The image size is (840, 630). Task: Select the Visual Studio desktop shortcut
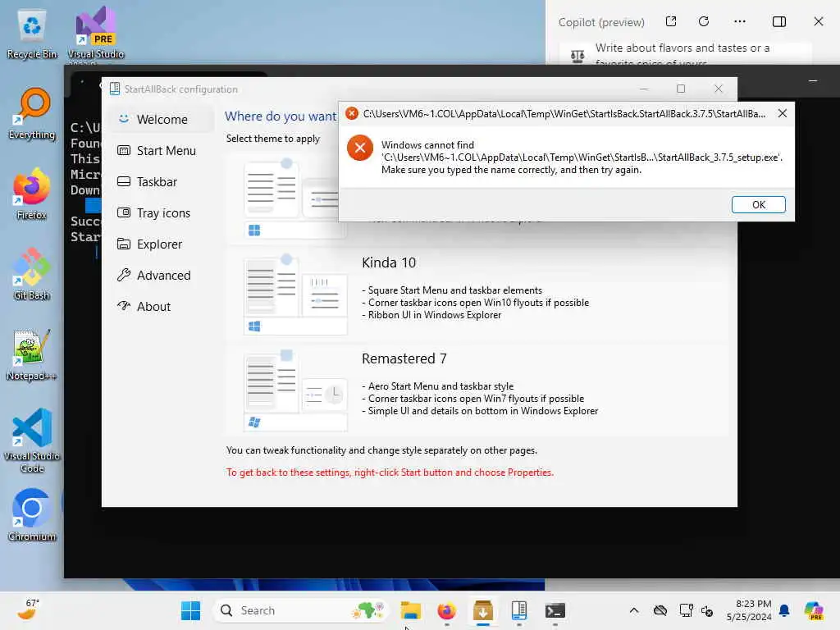(x=96, y=34)
